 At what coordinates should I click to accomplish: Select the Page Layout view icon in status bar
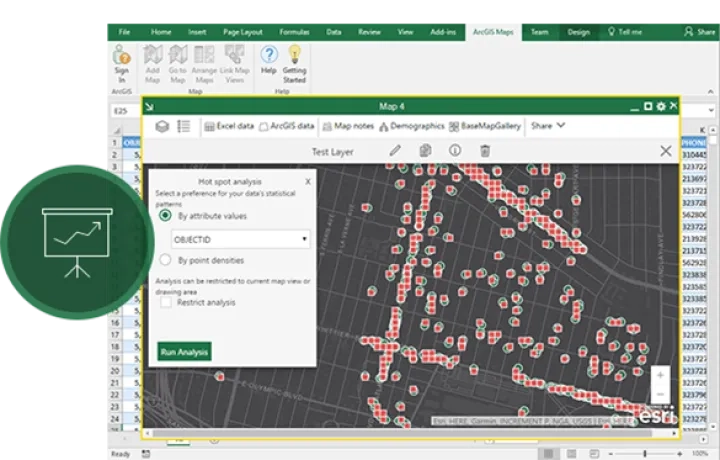coord(571,454)
